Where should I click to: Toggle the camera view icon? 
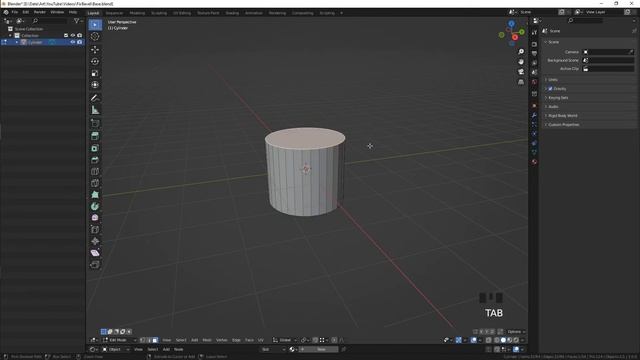521,72
